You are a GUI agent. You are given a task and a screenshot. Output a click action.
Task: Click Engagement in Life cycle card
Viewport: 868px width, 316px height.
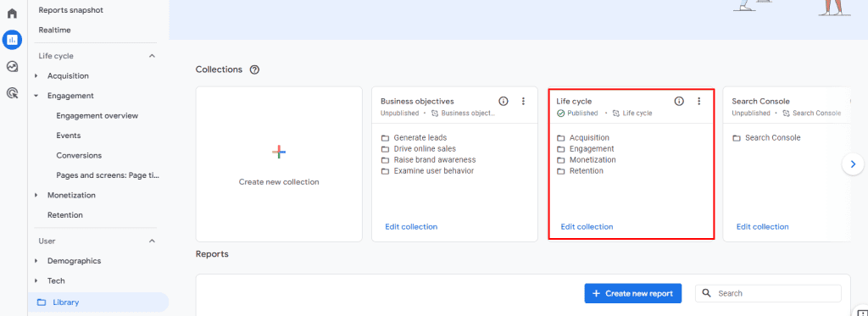click(592, 149)
